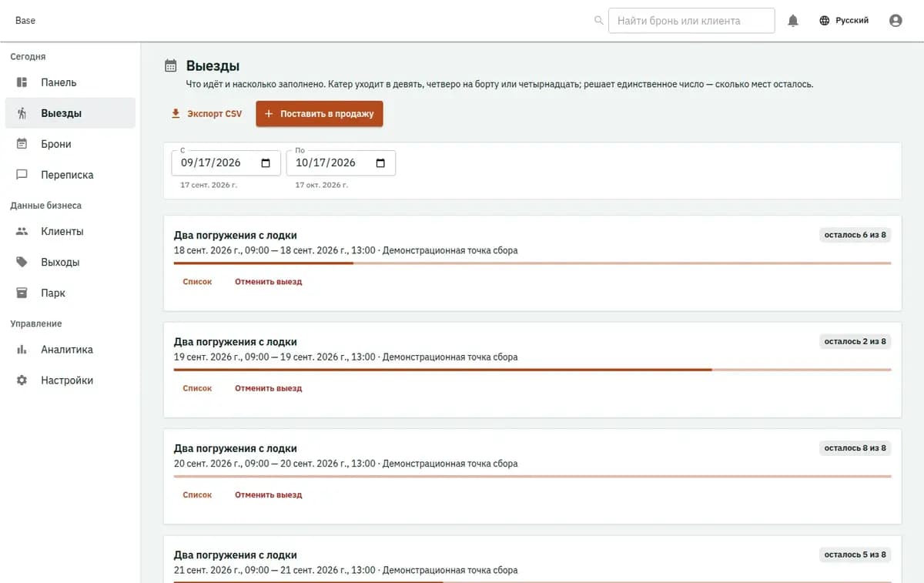Open Список for 18 сент. departure
The height and width of the screenshot is (583, 924).
197,282
